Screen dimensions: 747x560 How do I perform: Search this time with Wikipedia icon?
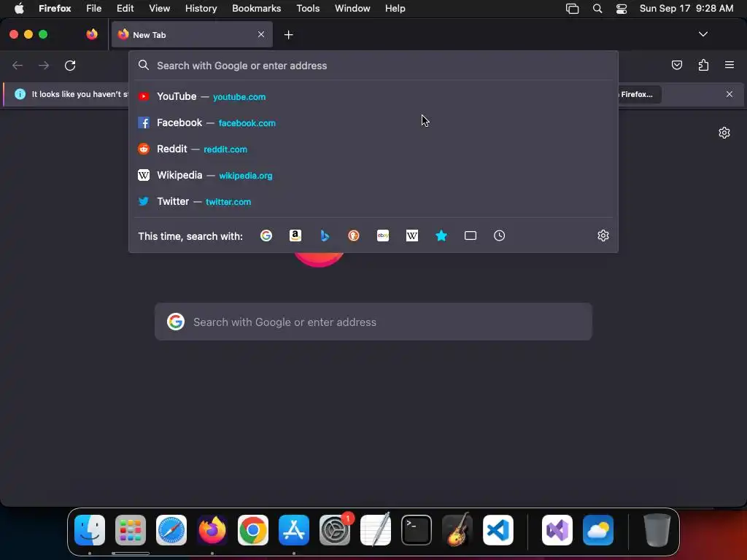[x=412, y=236]
